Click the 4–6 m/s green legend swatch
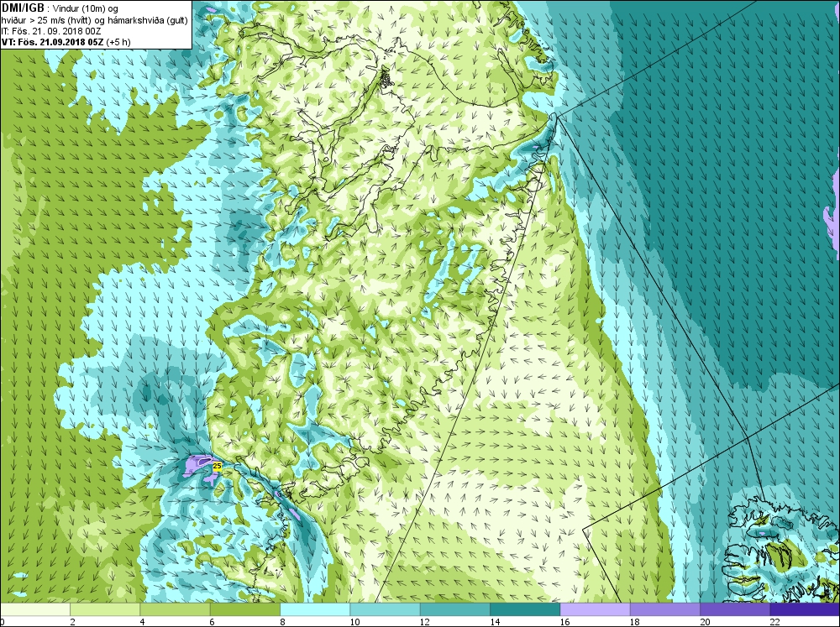The height and width of the screenshot is (627, 840). (176, 609)
